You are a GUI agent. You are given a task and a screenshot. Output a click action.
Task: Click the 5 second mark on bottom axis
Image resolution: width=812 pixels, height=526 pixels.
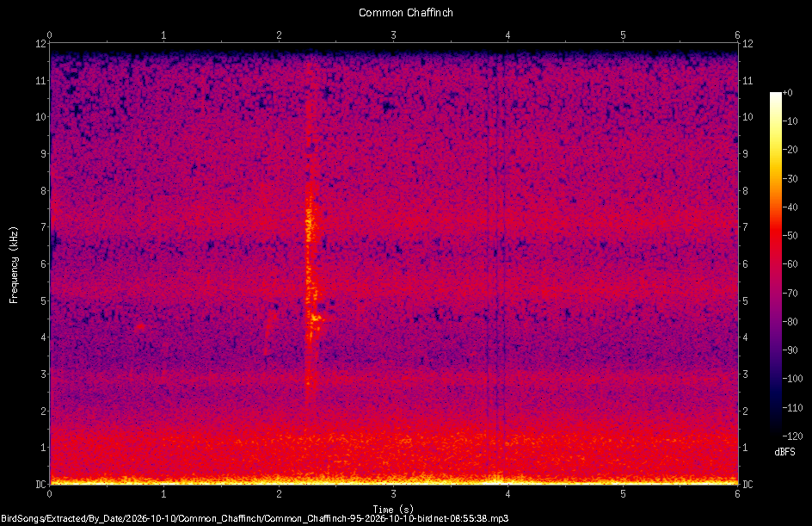pos(623,494)
